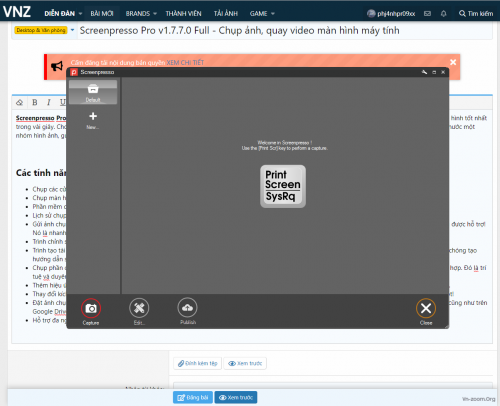Image resolution: width=500 pixels, height=406 pixels.
Task: Click the Publish cloud upload icon
Action: coord(187,307)
